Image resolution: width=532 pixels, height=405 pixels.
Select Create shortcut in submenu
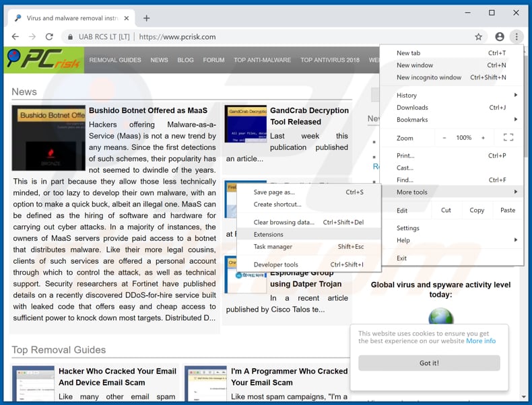pos(308,205)
